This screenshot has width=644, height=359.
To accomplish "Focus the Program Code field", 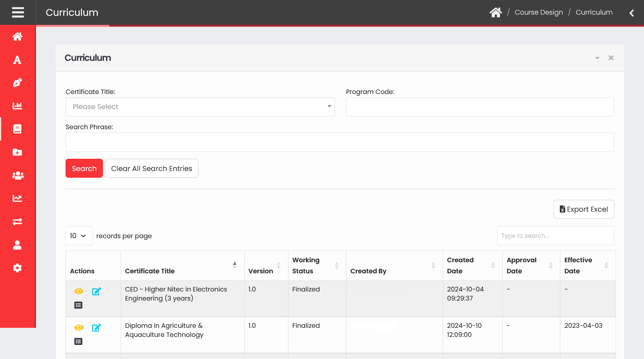I will [480, 107].
